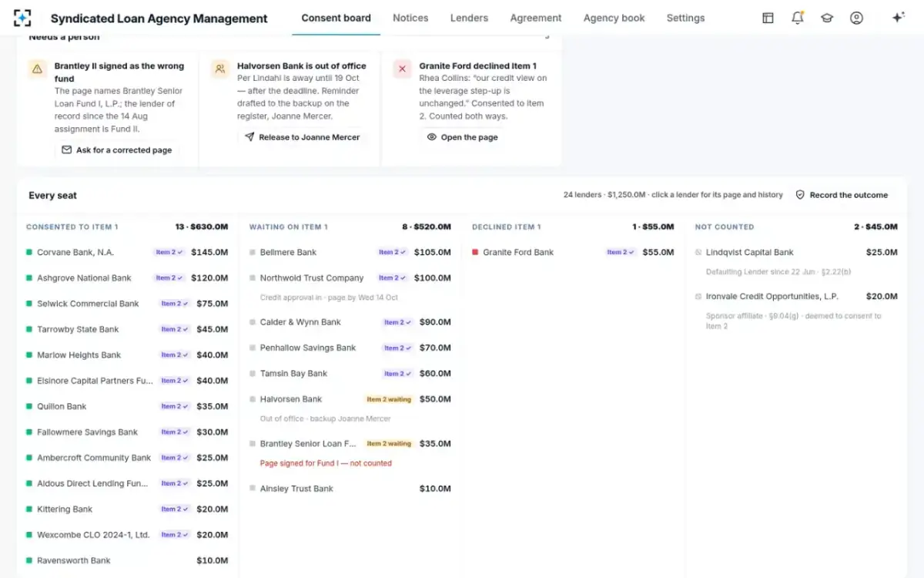Click Item 2 waiting badge on Brantley Senior Loan
The height and width of the screenshot is (578, 924).
pyautogui.click(x=389, y=444)
